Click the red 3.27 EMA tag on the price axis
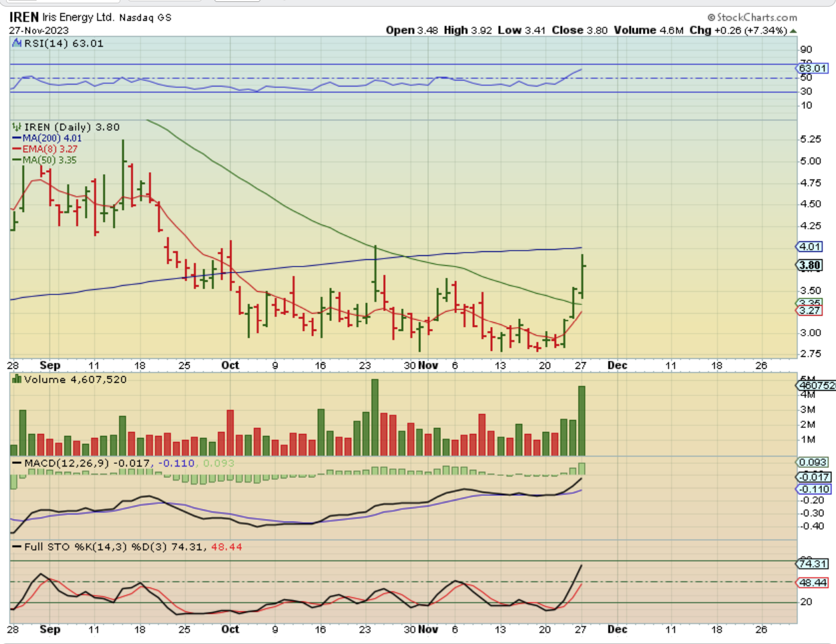The height and width of the screenshot is (644, 836). pos(809,310)
